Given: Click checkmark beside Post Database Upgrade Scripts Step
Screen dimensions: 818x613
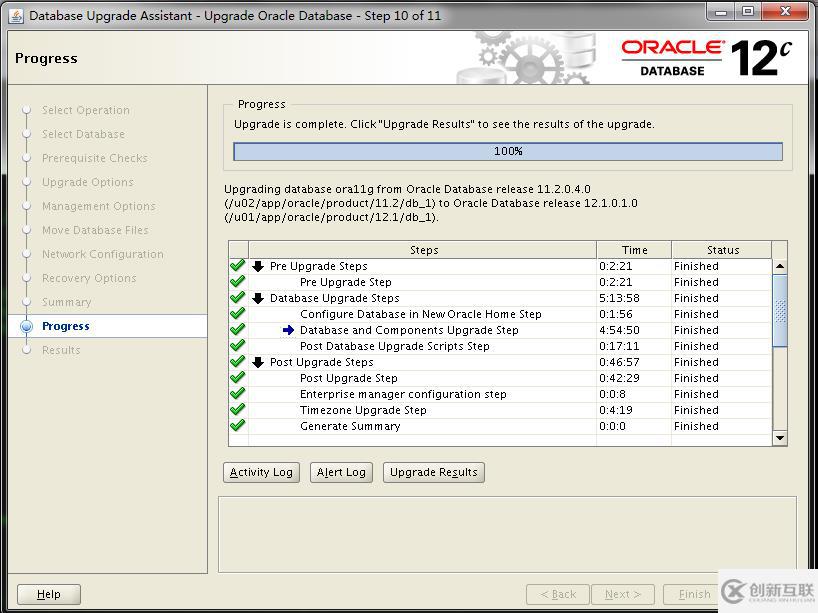Looking at the screenshot, I should click(x=238, y=346).
